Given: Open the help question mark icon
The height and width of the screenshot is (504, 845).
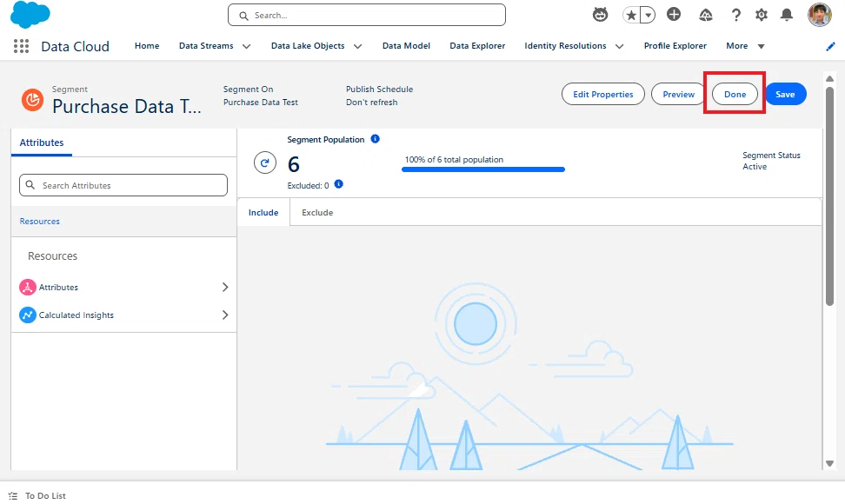Looking at the screenshot, I should [x=736, y=15].
